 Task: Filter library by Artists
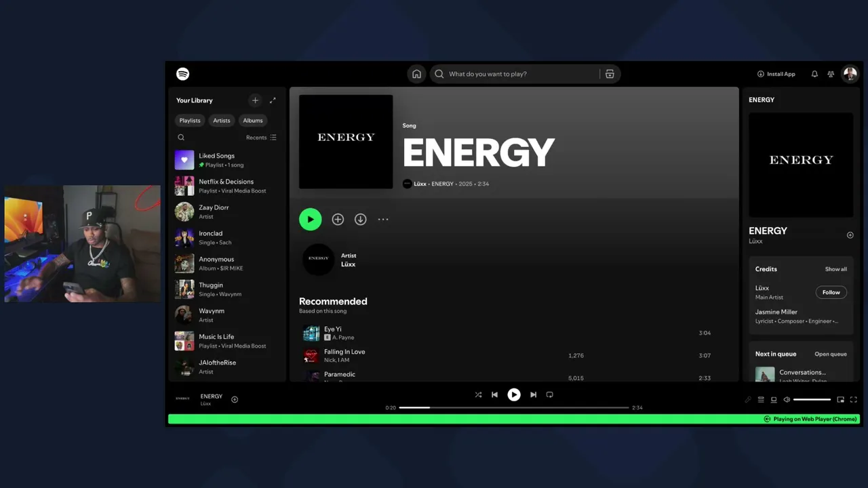coord(222,121)
